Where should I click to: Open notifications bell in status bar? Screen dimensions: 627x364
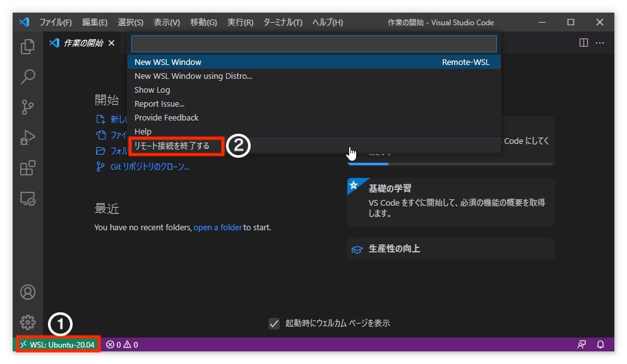click(x=600, y=344)
